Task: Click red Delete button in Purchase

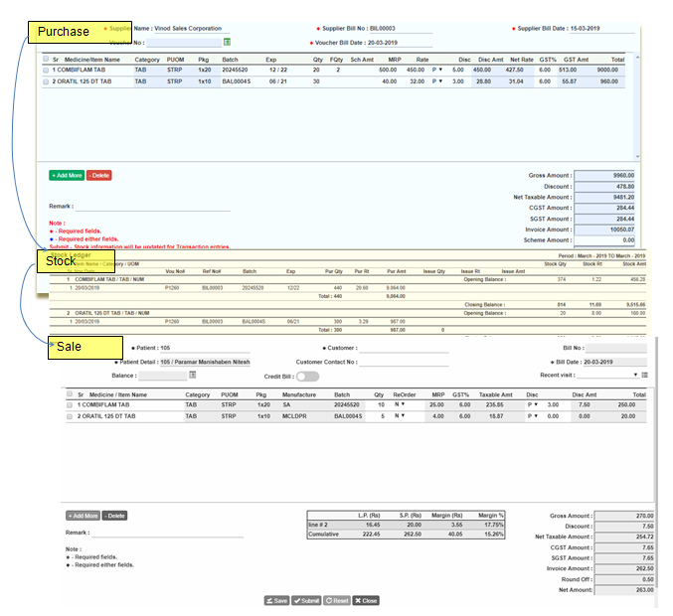Action: coord(99,175)
